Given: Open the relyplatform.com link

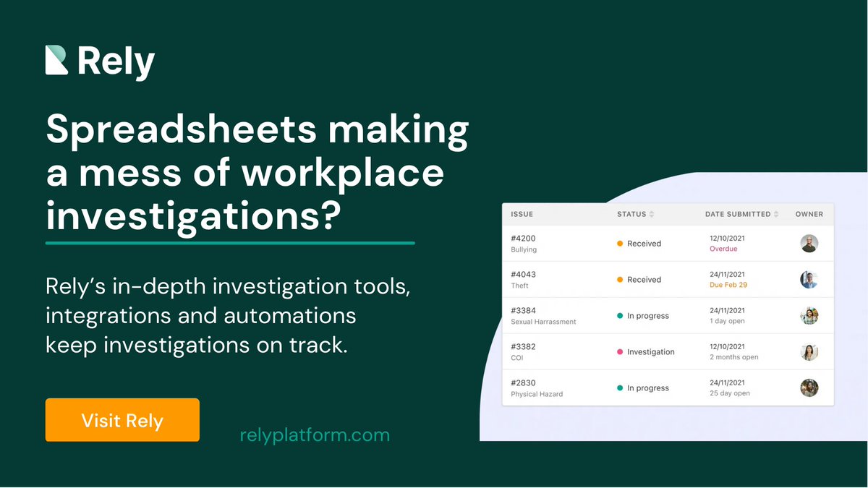Looking at the screenshot, I should click(315, 435).
